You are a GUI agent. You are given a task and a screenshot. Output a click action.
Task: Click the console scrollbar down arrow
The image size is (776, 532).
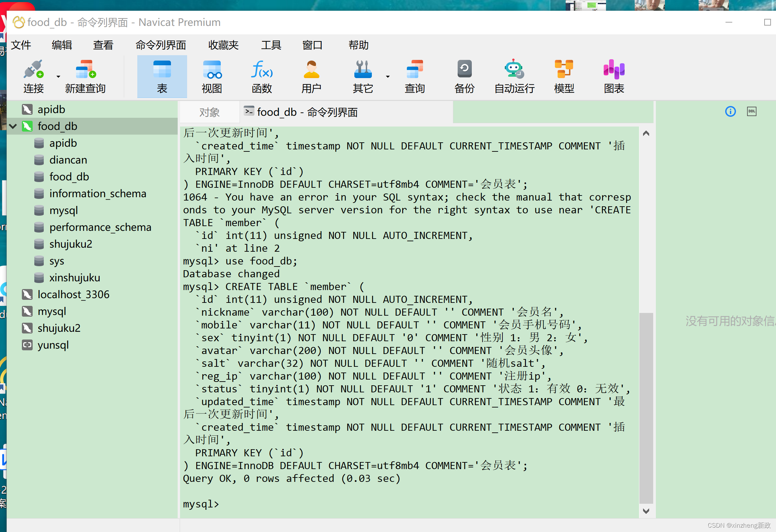pos(646,511)
